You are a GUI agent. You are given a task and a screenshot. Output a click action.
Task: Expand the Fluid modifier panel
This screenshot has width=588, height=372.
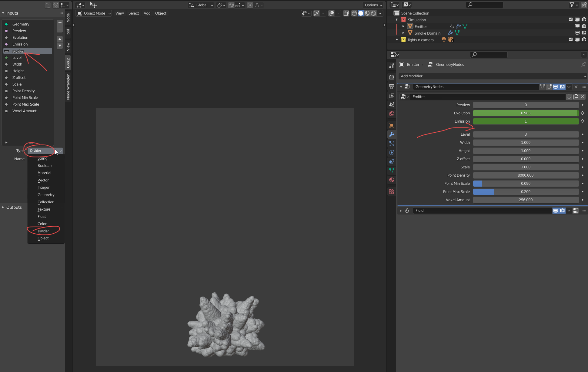(401, 211)
